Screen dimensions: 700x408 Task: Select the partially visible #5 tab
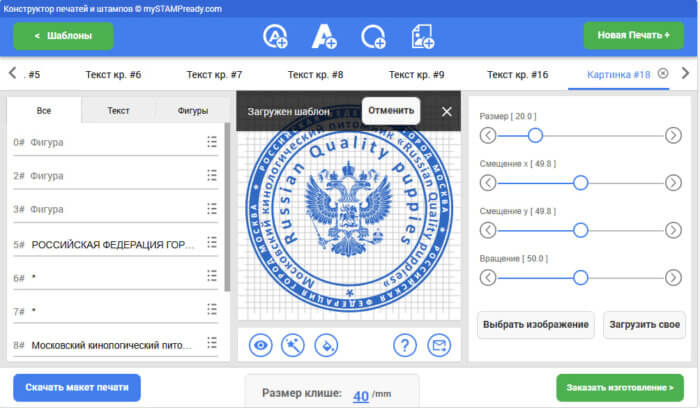(x=33, y=75)
